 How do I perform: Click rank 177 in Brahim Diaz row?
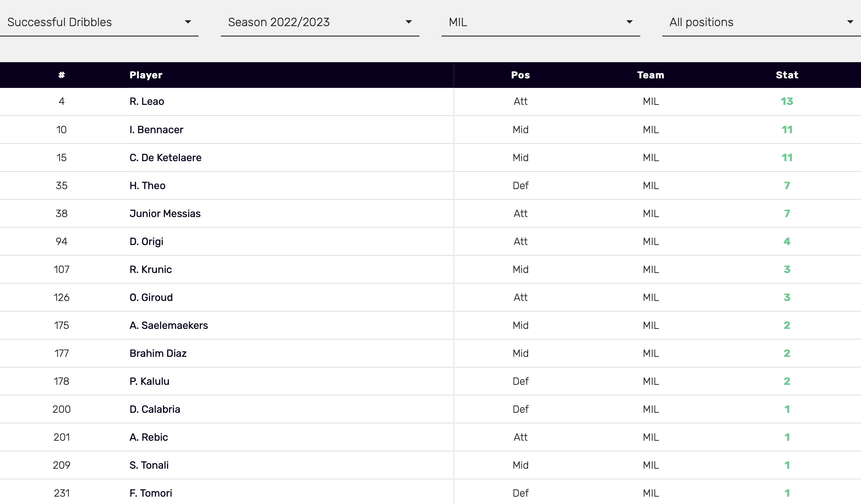pos(61,353)
